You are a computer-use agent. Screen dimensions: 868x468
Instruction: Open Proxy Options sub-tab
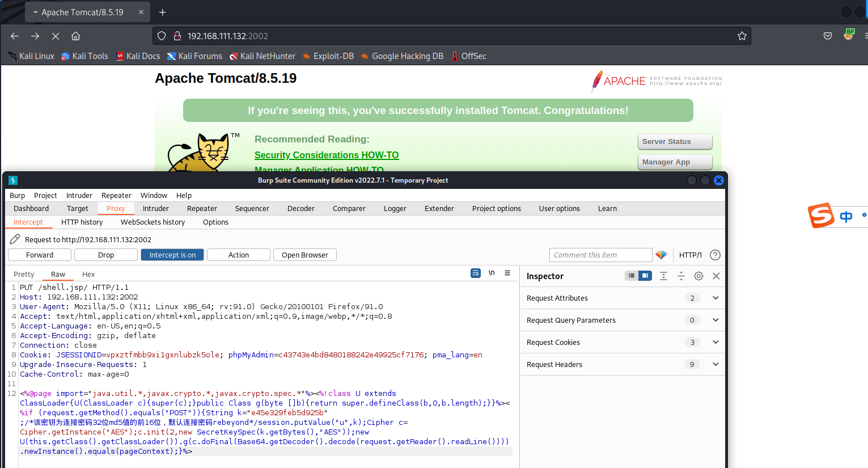coord(215,222)
